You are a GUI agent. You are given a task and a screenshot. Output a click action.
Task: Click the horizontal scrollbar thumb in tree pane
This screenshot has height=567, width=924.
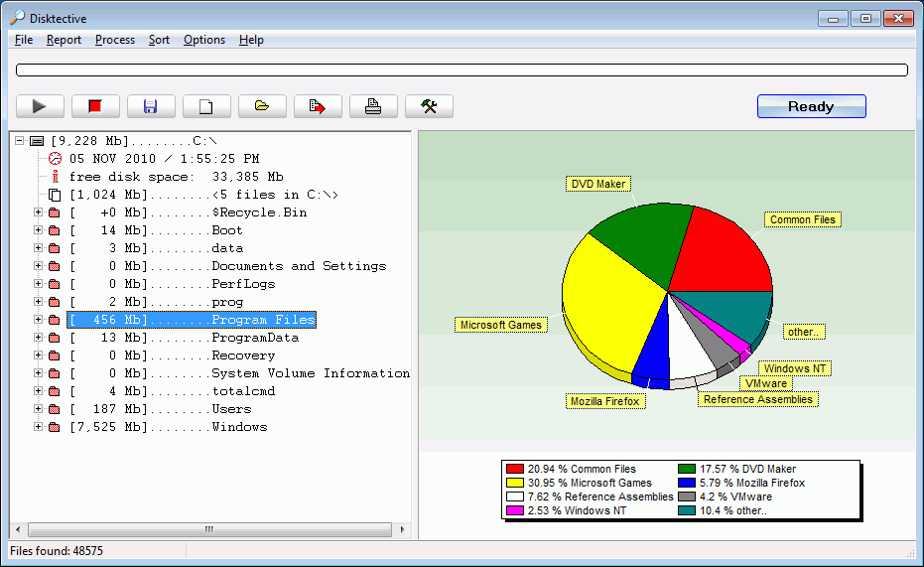pyautogui.click(x=209, y=529)
